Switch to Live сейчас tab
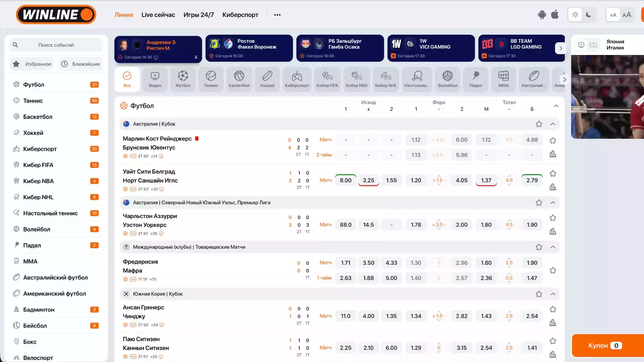The image size is (644, 362). coord(158,15)
